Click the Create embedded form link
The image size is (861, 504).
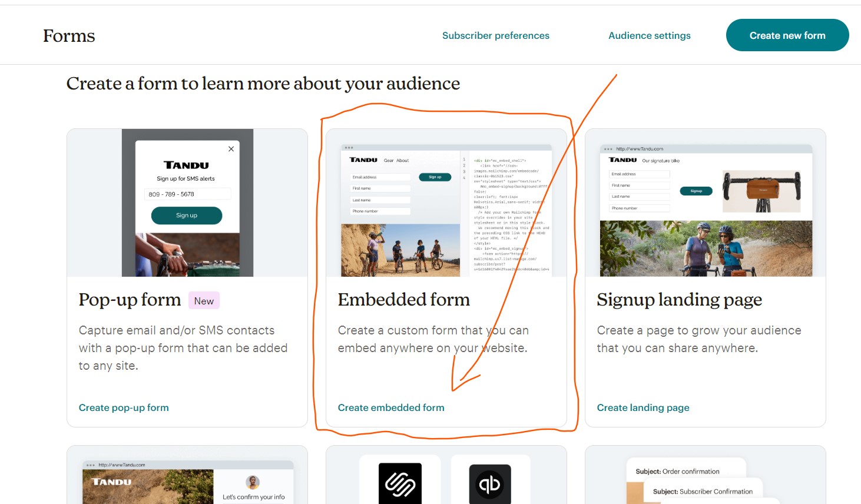[x=391, y=407]
